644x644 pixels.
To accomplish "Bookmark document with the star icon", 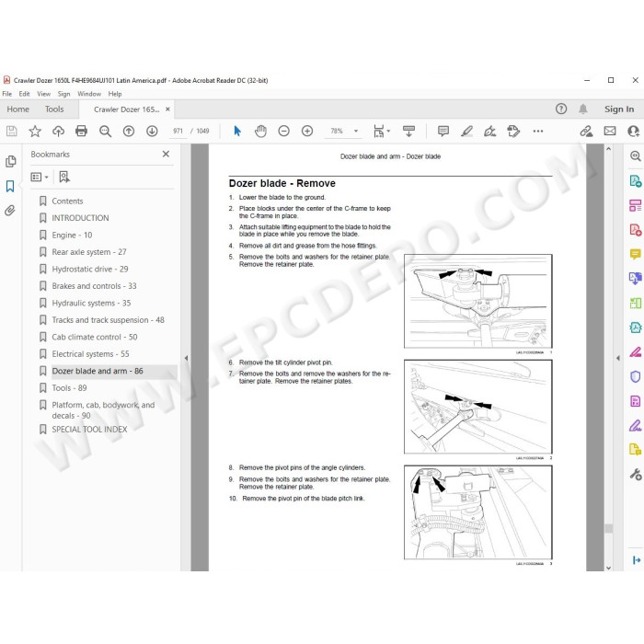I will [x=35, y=131].
